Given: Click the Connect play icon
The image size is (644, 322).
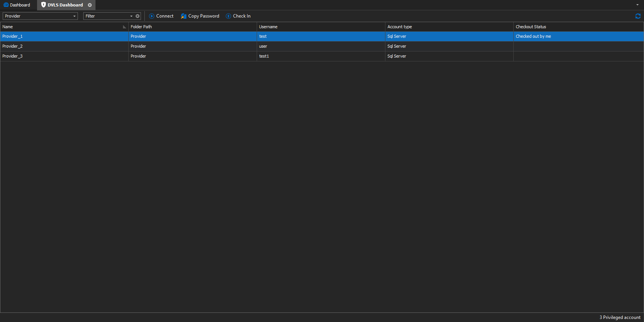Looking at the screenshot, I should (152, 16).
